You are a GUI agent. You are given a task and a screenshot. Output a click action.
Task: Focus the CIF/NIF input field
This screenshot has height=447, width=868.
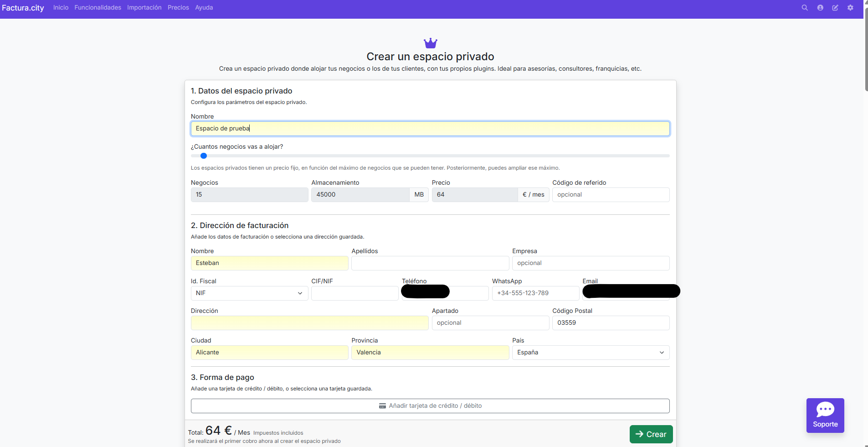click(355, 293)
